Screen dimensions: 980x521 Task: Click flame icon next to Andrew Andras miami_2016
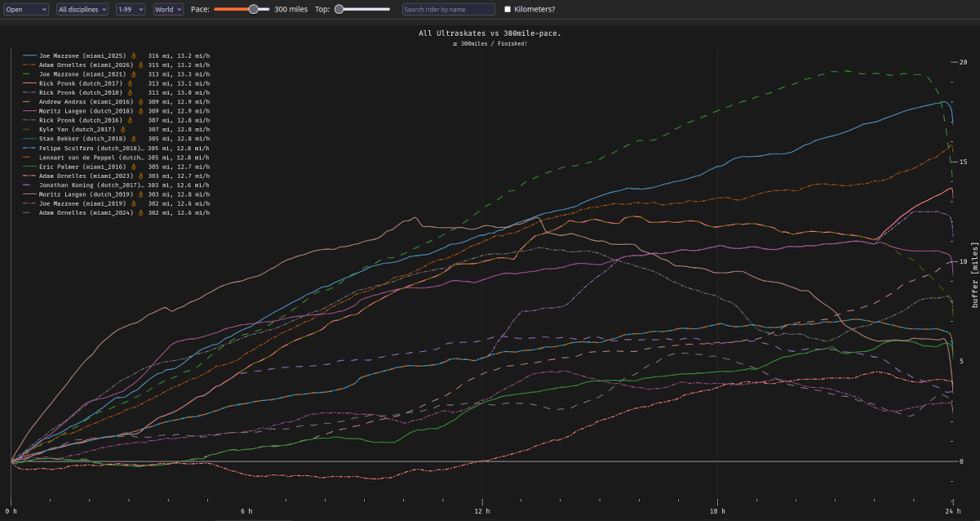click(140, 101)
